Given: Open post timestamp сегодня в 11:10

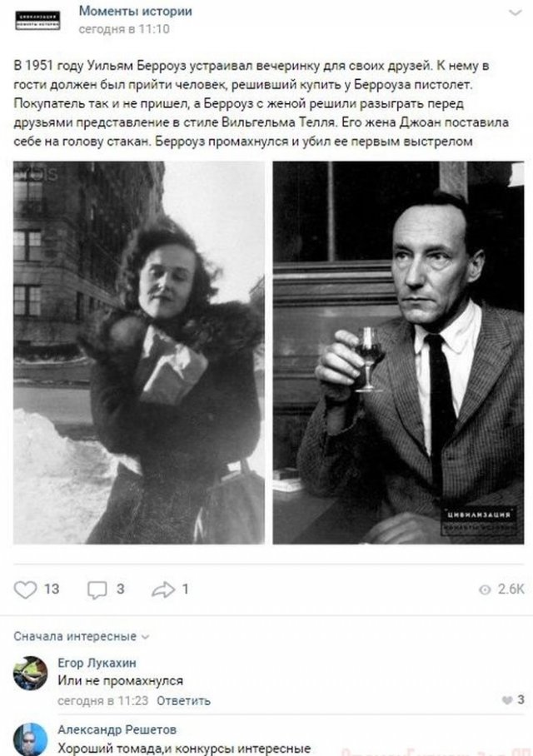Looking at the screenshot, I should point(124,29).
